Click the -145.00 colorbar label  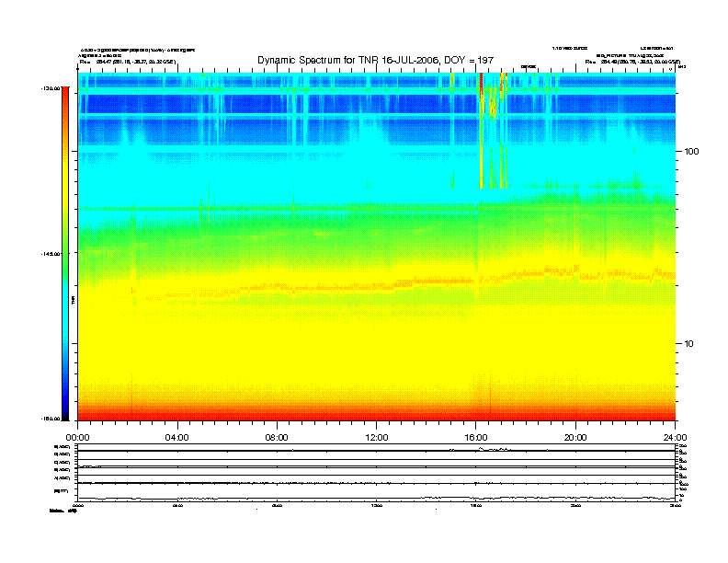click(51, 254)
